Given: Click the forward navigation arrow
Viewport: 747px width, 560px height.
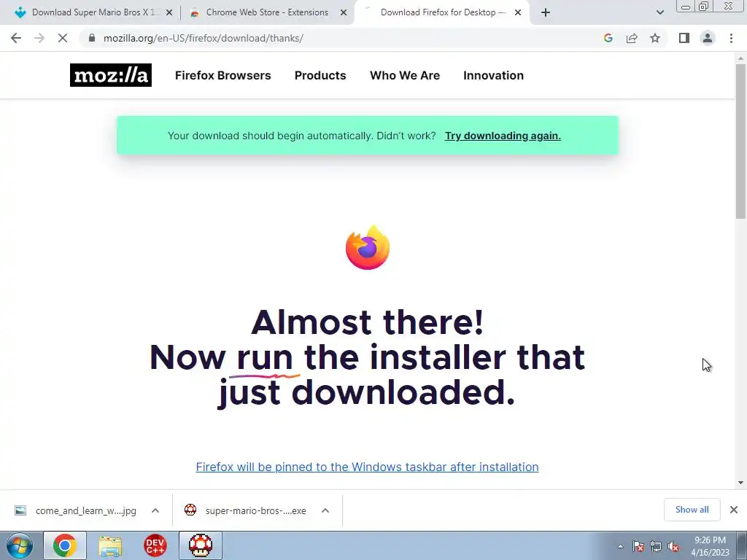Looking at the screenshot, I should pyautogui.click(x=39, y=38).
